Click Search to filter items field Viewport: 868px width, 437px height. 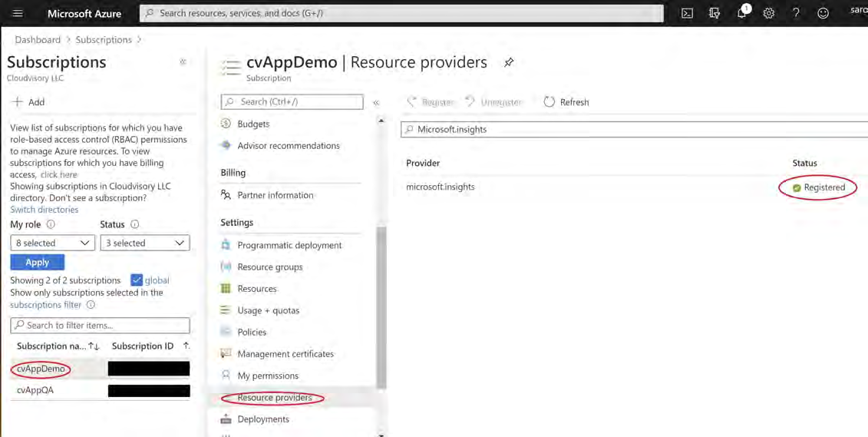click(101, 325)
